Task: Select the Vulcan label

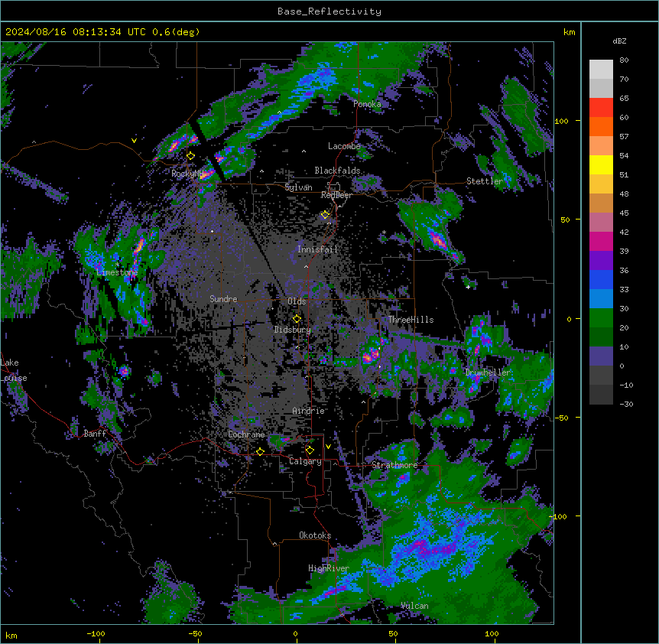Action: click(x=414, y=606)
